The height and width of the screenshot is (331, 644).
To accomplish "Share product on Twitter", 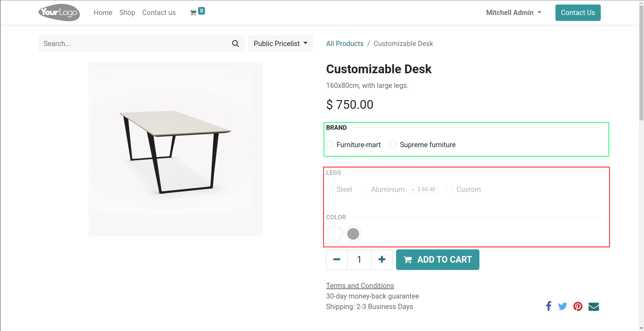I will [x=562, y=306].
